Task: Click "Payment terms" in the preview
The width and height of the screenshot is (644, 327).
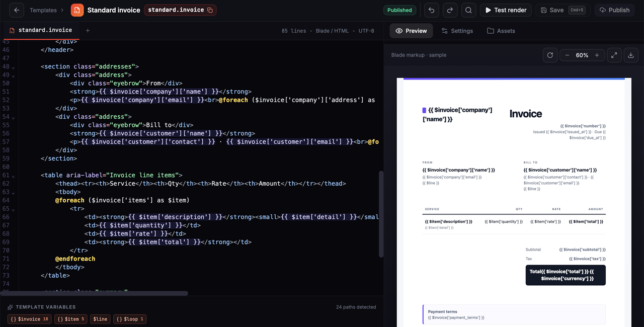Action: (x=443, y=311)
